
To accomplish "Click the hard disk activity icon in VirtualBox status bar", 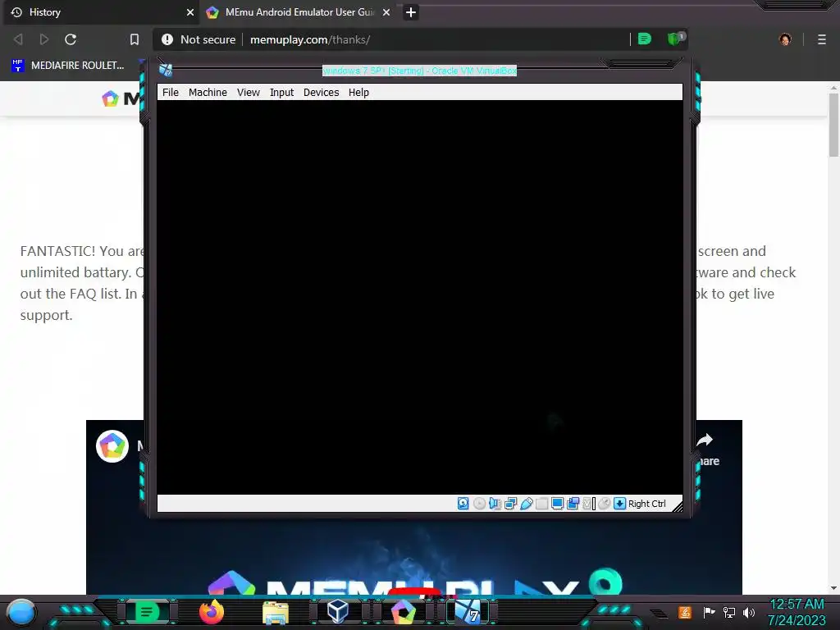I will point(463,504).
